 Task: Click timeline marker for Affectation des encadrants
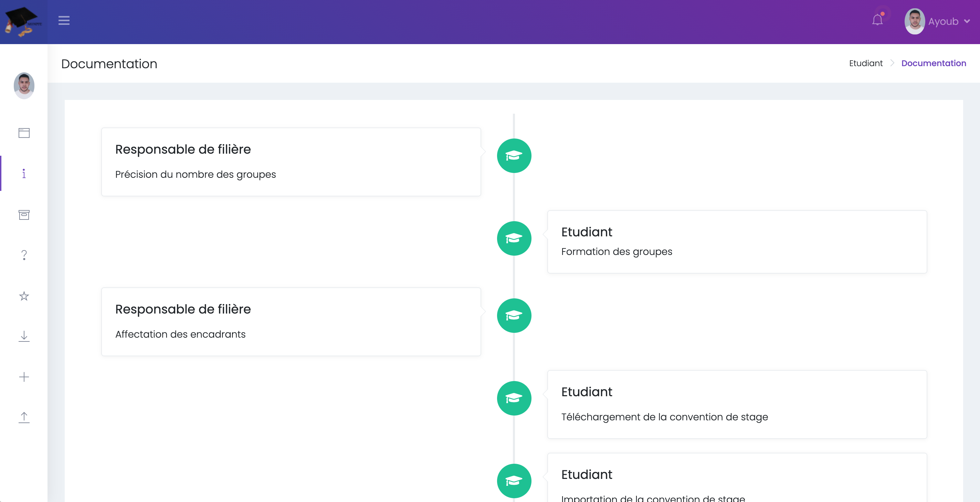(514, 316)
